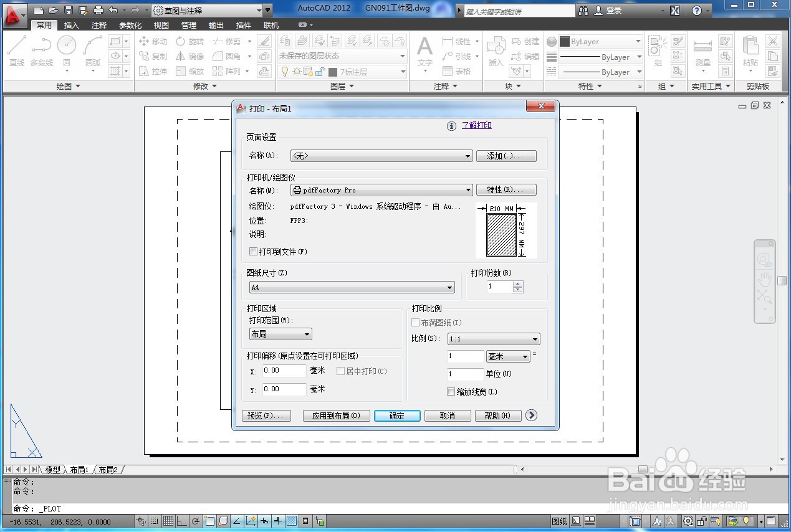Click the X offset input field
The image size is (791, 532).
[284, 371]
